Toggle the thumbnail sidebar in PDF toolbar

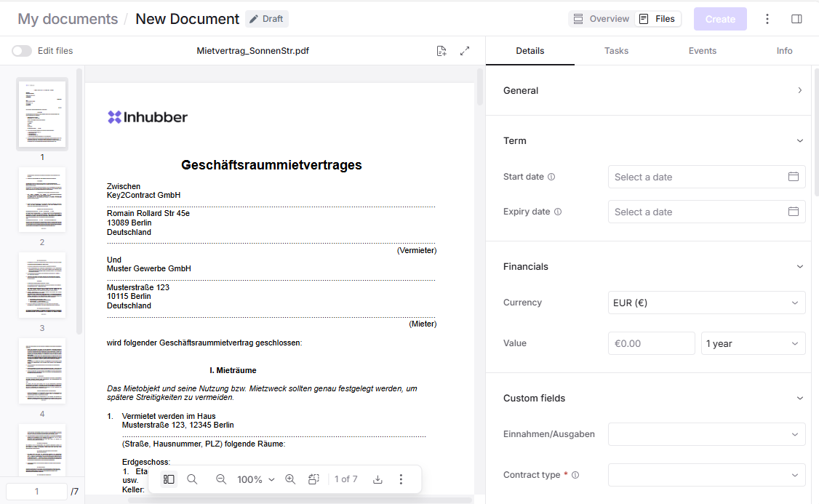(x=169, y=479)
